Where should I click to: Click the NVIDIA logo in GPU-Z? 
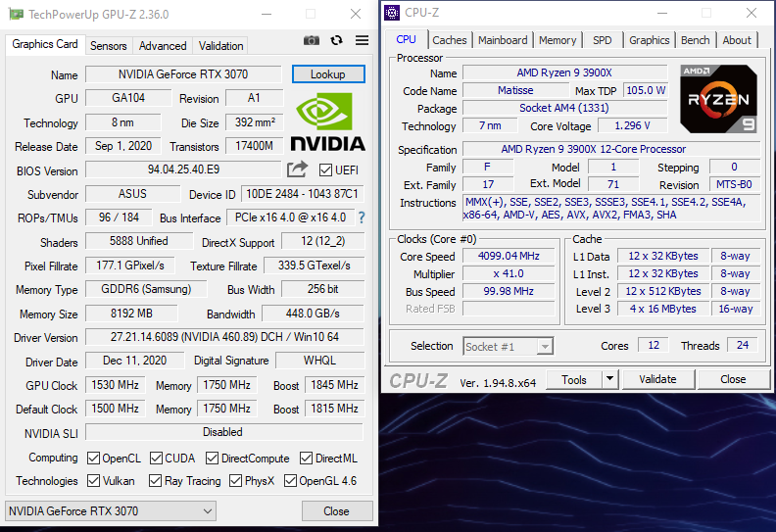[x=327, y=121]
